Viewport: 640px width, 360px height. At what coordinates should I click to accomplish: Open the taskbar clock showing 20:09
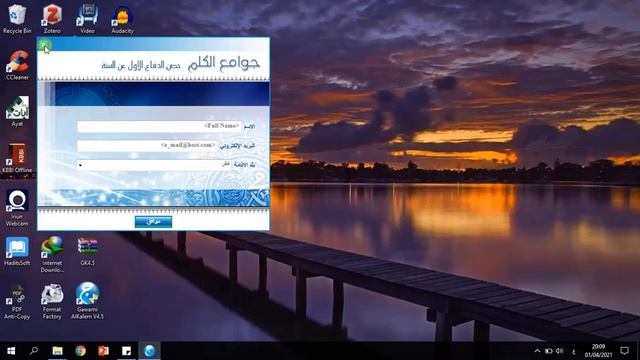point(598,351)
